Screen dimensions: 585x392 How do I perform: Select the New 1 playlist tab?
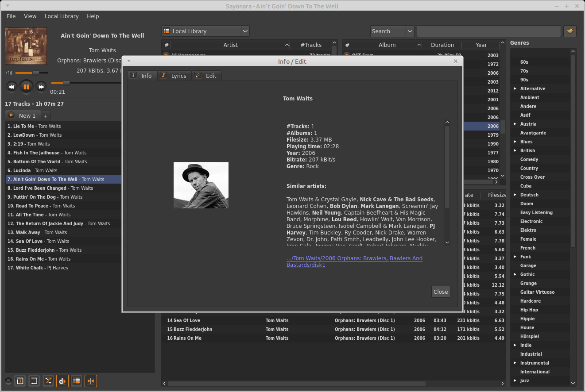[23, 115]
